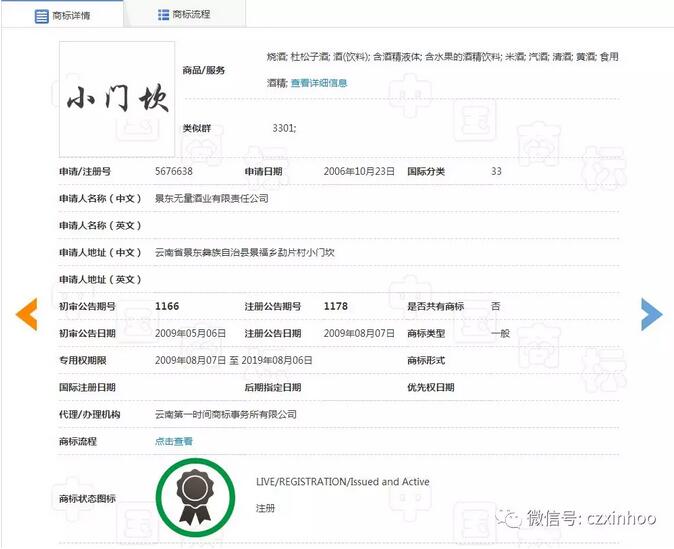Screen dimensions: 674x549
Task: Select the 初审公告期号 label
Action: click(87, 306)
